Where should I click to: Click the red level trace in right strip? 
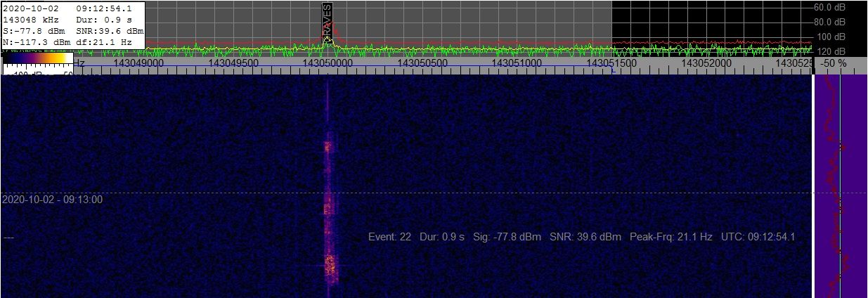coord(836,186)
